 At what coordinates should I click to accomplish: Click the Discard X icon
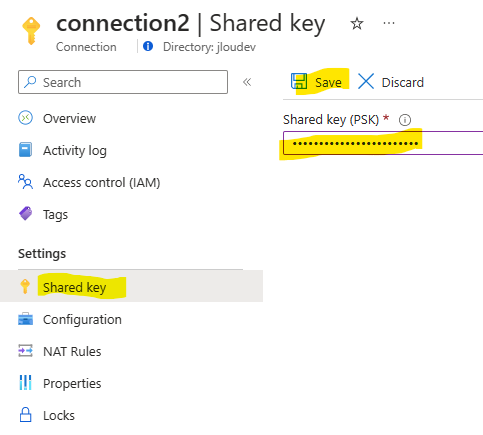(366, 81)
